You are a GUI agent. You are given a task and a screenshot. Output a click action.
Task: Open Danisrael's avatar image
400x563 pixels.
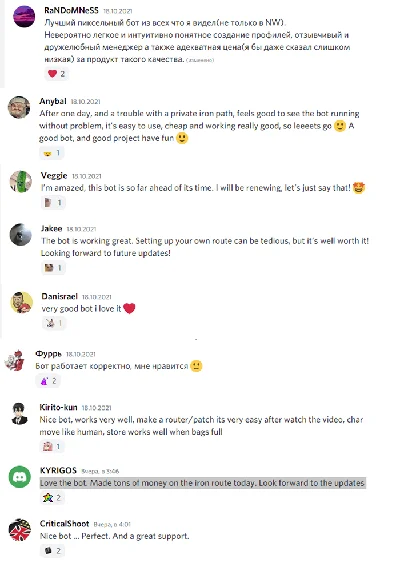point(21,302)
